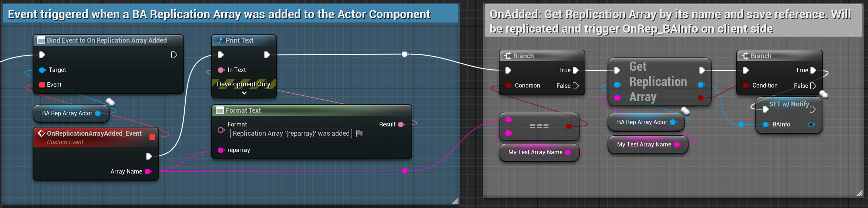
Task: Click the Development Only banner on Print Text
Action: 244,84
